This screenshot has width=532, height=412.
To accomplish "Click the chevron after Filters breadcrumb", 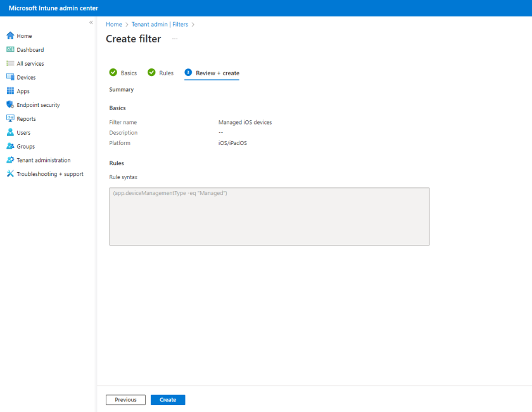I will tap(193, 25).
